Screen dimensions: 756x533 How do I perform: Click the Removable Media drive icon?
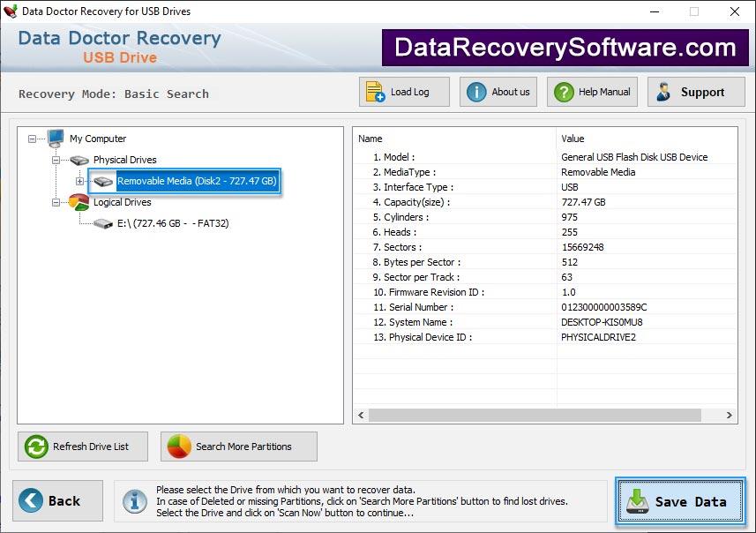[103, 182]
